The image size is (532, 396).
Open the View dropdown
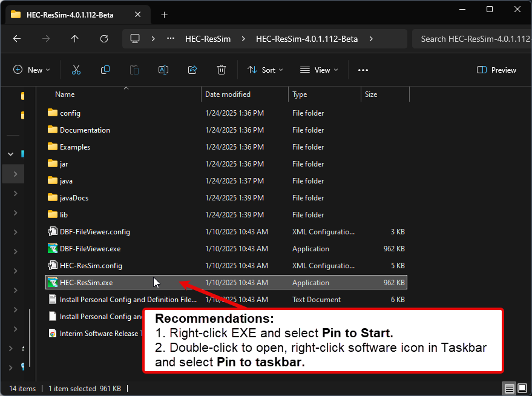318,70
